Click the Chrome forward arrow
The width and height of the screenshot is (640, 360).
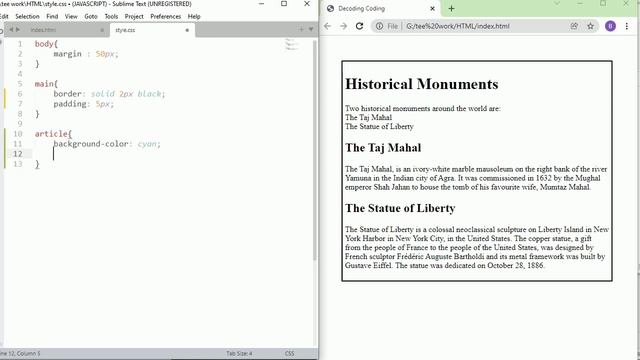click(x=343, y=26)
